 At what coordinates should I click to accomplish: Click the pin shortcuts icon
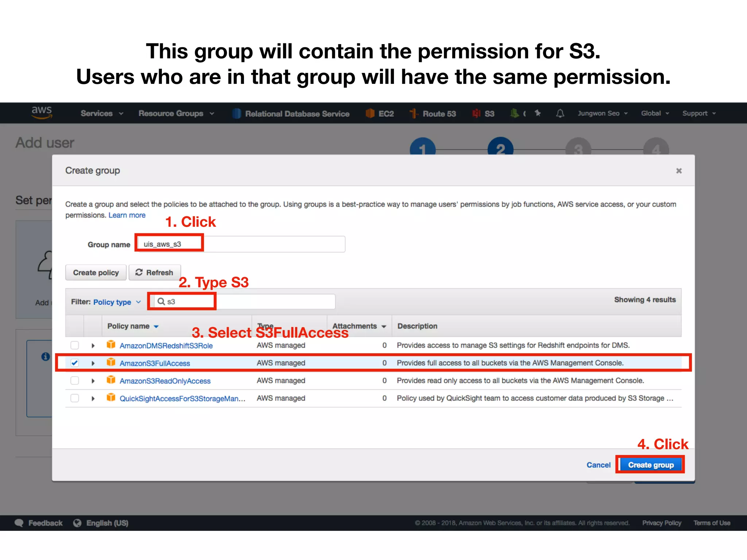point(538,113)
